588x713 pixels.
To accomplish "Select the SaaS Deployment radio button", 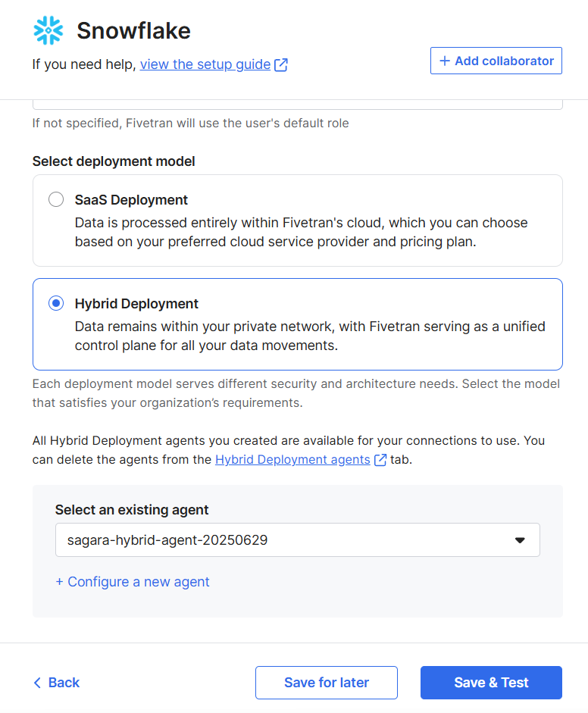I will 56,199.
